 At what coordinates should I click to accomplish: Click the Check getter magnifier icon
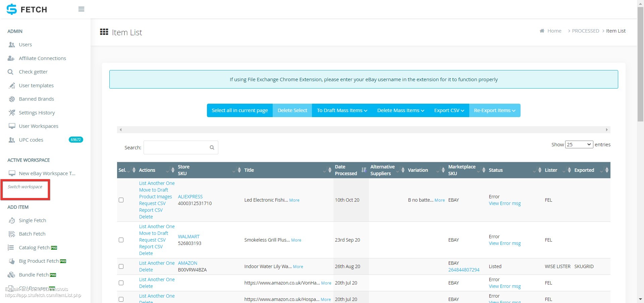click(10, 72)
